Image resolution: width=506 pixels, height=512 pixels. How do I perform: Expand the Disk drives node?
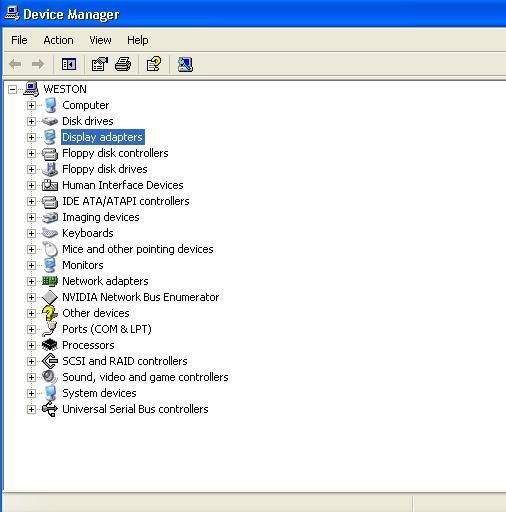[x=31, y=121]
